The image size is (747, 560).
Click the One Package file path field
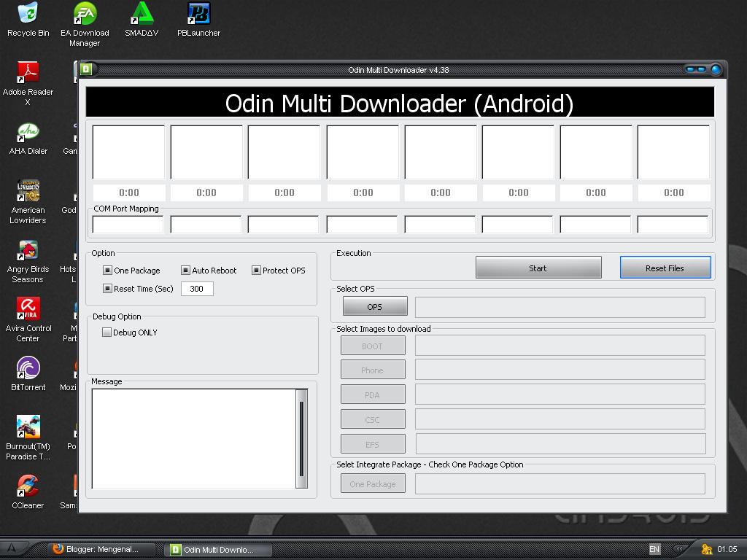[560, 484]
